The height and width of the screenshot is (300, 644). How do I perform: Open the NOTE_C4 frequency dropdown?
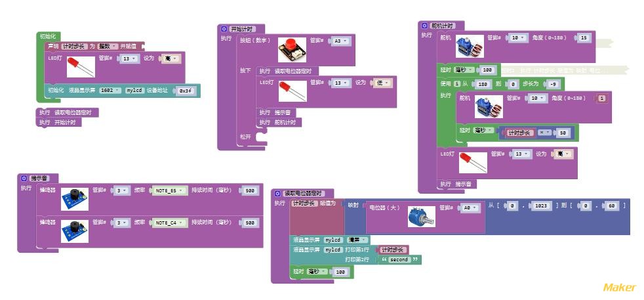(169, 223)
